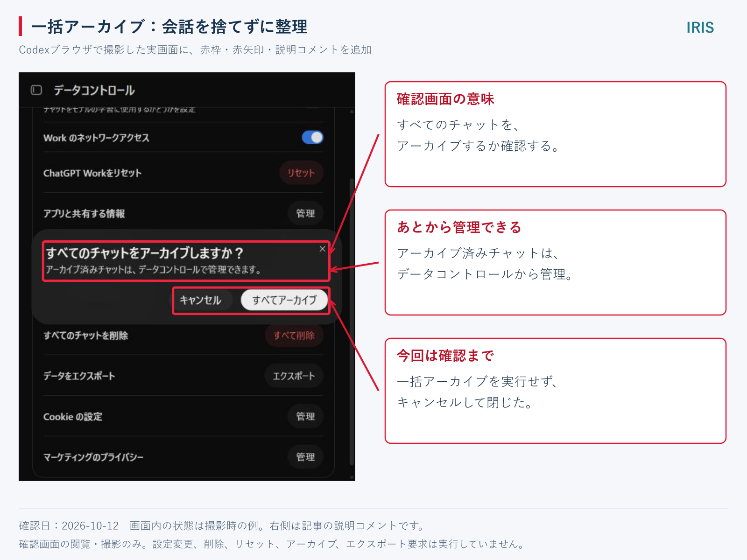The image size is (747, 560).
Task: Click the リセット button for ChatGPT Work
Action: (x=301, y=173)
